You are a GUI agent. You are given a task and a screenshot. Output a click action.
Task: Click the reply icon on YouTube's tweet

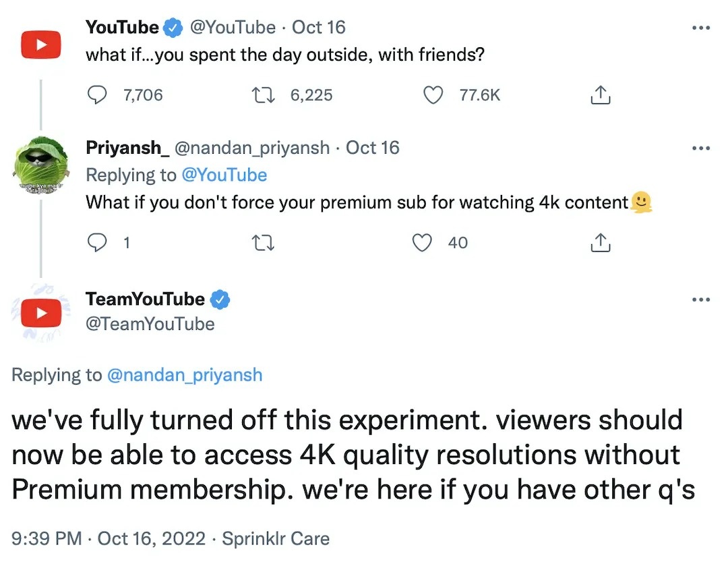click(x=98, y=96)
